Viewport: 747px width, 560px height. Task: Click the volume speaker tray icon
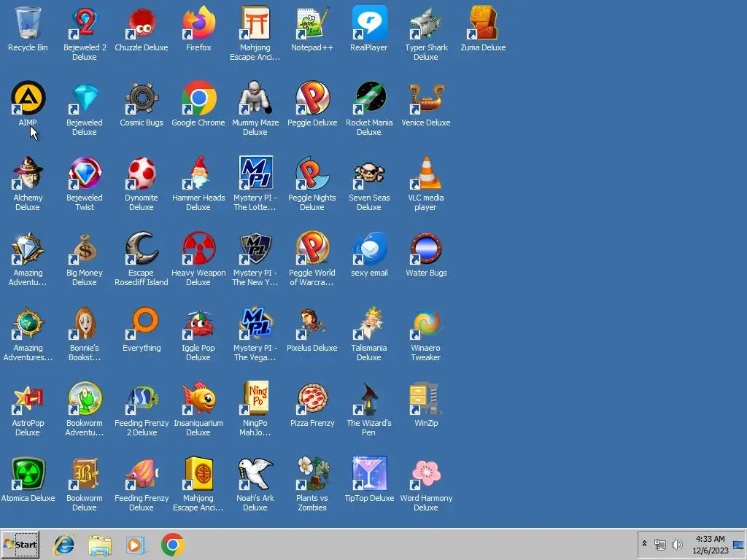click(x=676, y=544)
